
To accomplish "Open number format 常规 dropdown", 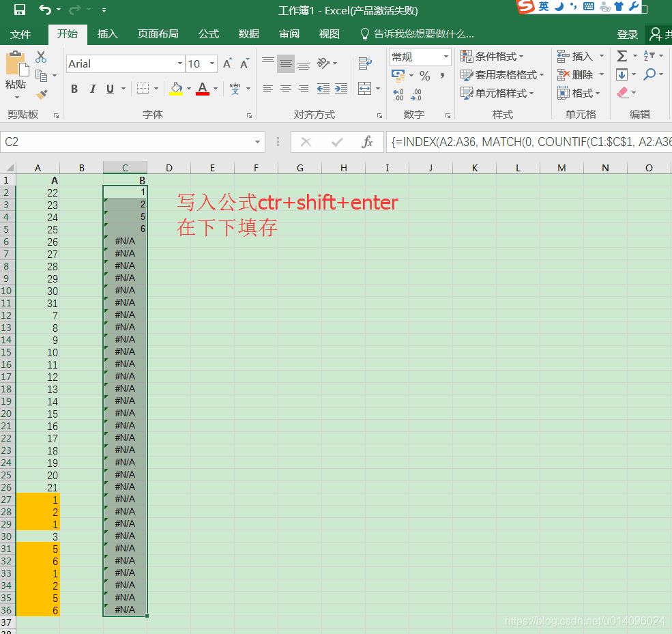I will coord(446,57).
